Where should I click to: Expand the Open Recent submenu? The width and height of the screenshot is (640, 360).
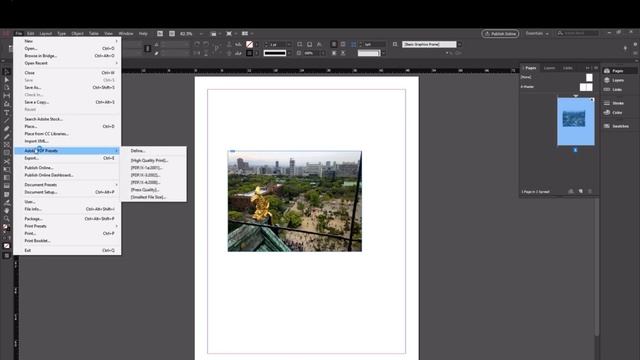(x=67, y=63)
